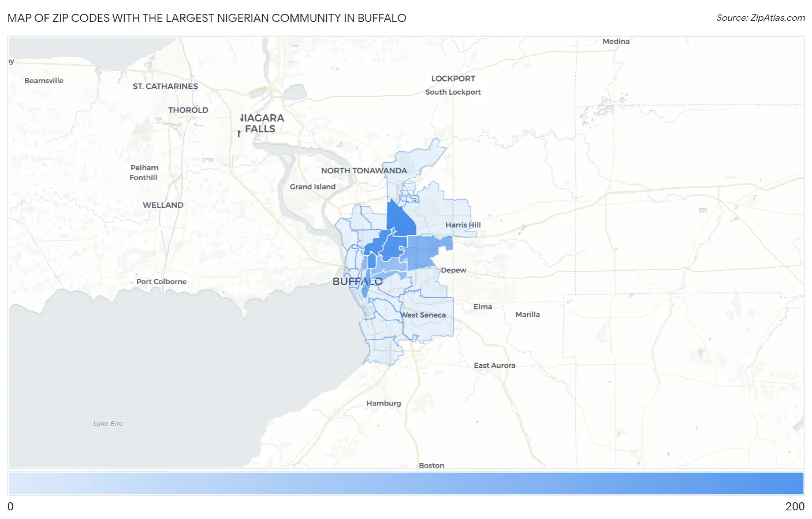Click the ST. CATHARINES label
Image resolution: width=812 pixels, height=519 pixels.
(x=165, y=86)
